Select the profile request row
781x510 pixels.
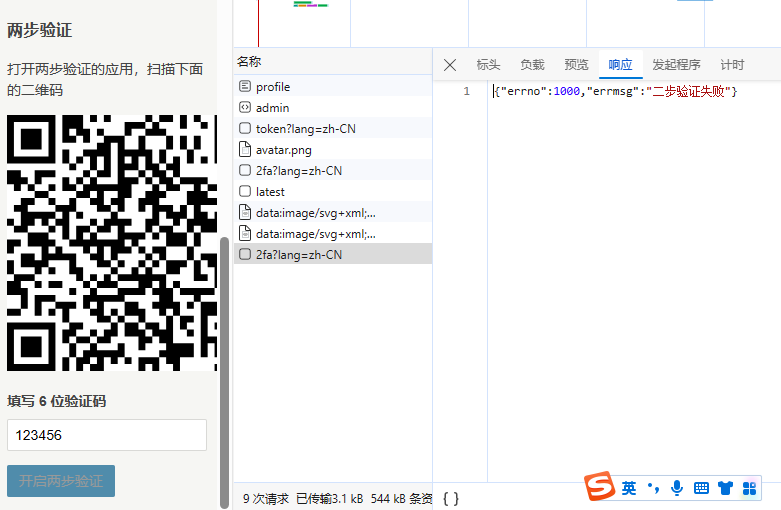pyautogui.click(x=333, y=87)
